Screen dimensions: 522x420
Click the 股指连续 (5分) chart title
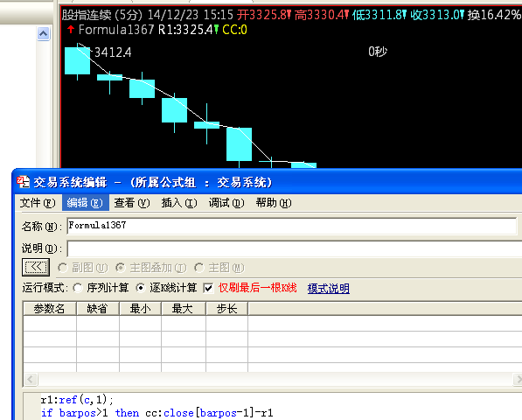point(102,15)
